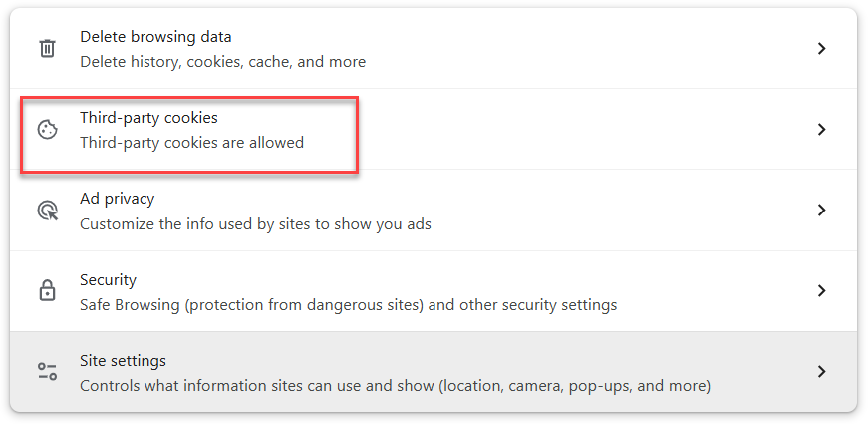Screen dimensions: 868x424
Task: Click the trash can icon
Action: point(47,49)
